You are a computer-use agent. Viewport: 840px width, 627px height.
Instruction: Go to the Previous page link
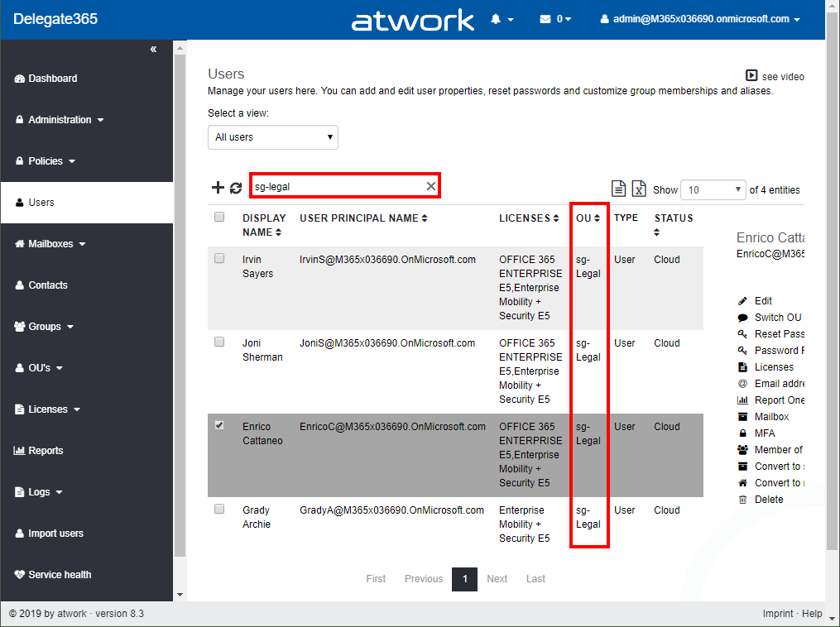click(424, 579)
